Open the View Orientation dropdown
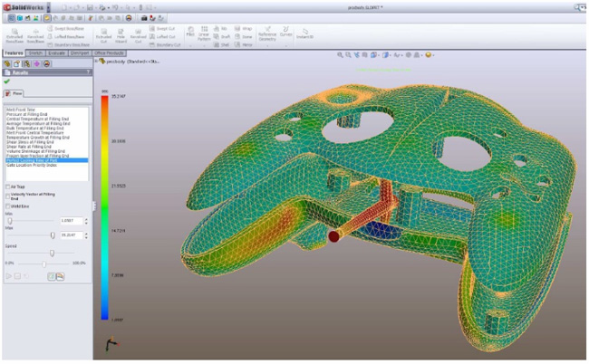 pos(378,55)
